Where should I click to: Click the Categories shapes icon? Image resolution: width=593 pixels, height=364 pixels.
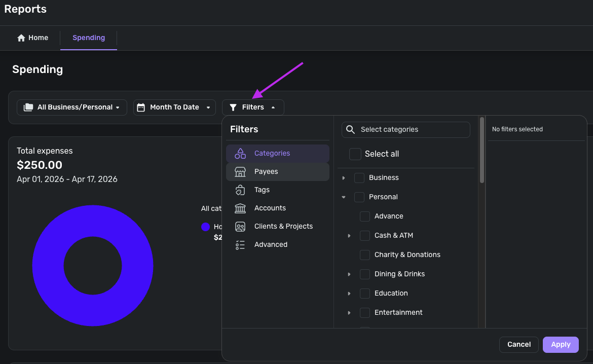240,153
